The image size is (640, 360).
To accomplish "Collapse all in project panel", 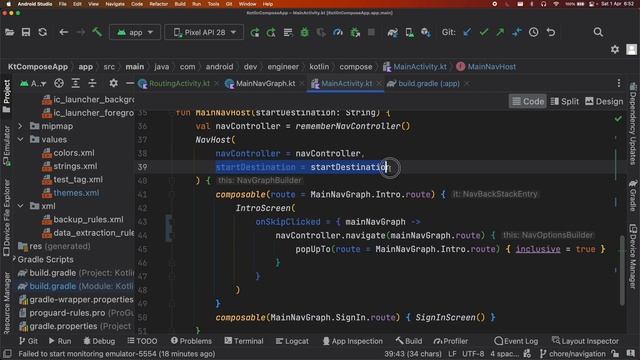I will [x=92, y=83].
